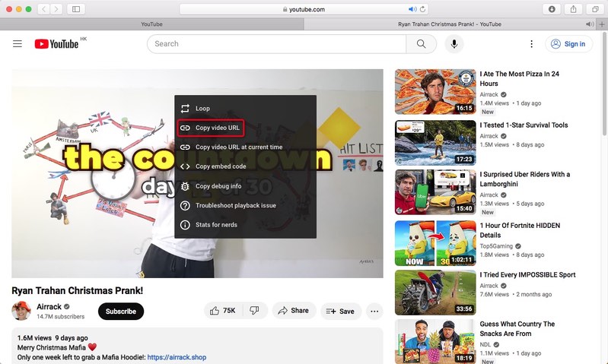
Task: Click the Share button
Action: pos(294,311)
